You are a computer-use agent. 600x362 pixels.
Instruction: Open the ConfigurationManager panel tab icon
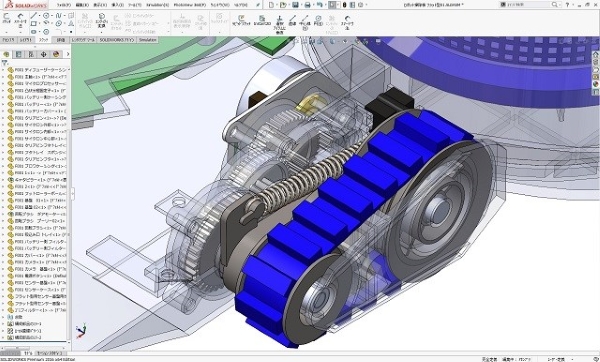pyautogui.click(x=31, y=54)
